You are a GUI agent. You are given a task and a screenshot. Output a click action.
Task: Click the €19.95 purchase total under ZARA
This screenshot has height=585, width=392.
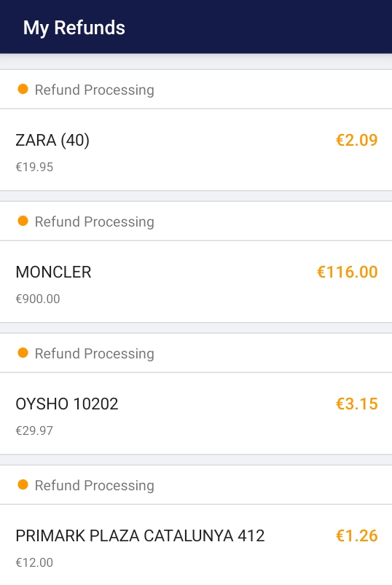click(34, 167)
